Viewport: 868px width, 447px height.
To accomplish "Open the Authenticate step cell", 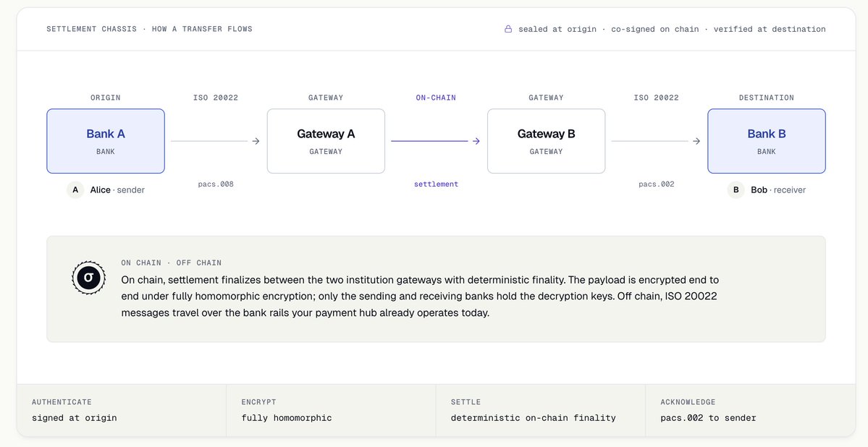I will pos(122,411).
